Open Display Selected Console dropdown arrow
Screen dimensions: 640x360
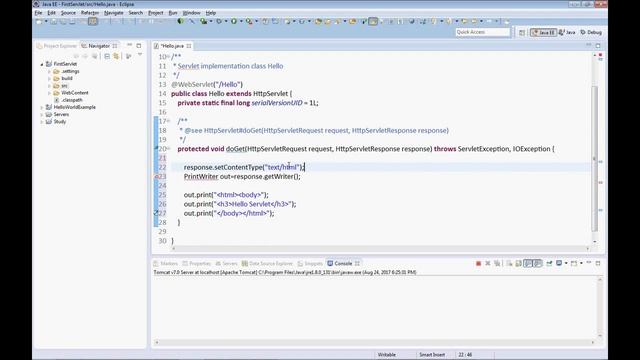[566, 264]
